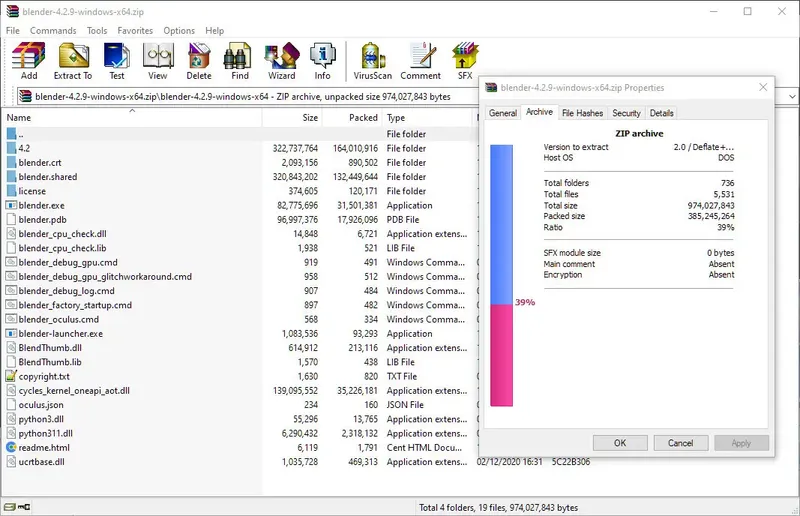
Task: Open the File menu
Action: tap(13, 31)
